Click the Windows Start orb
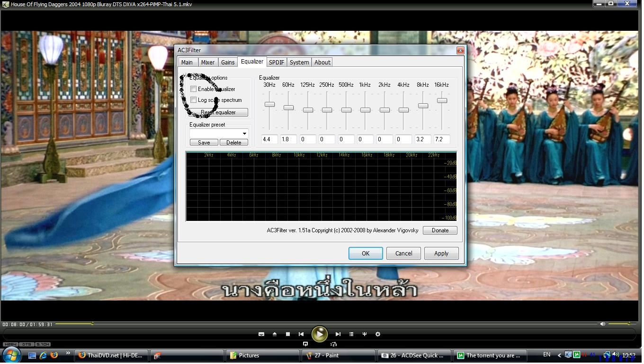Image resolution: width=644 pixels, height=364 pixels. [x=12, y=355]
